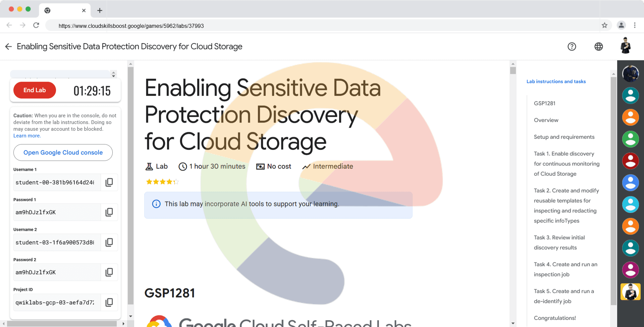Screen dimensions: 644x327
Task: Reload the page in the browser
Action: [x=36, y=25]
